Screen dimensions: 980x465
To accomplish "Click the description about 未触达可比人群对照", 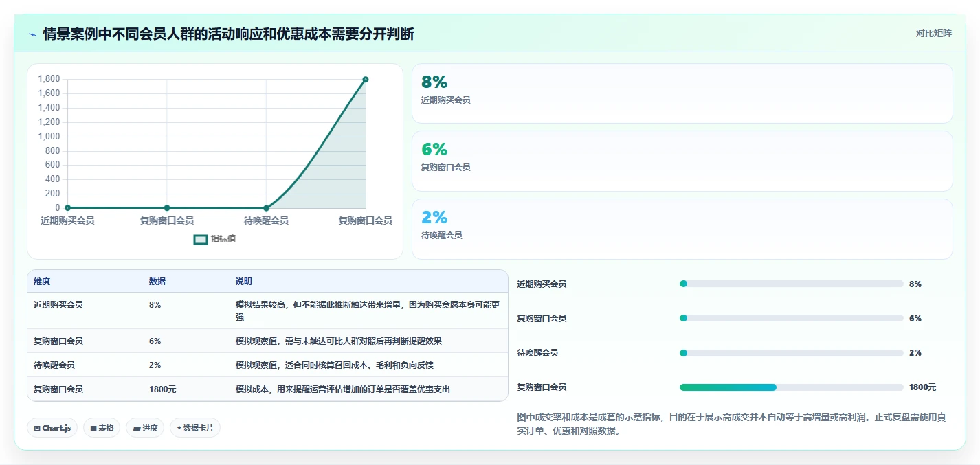I will pos(338,341).
